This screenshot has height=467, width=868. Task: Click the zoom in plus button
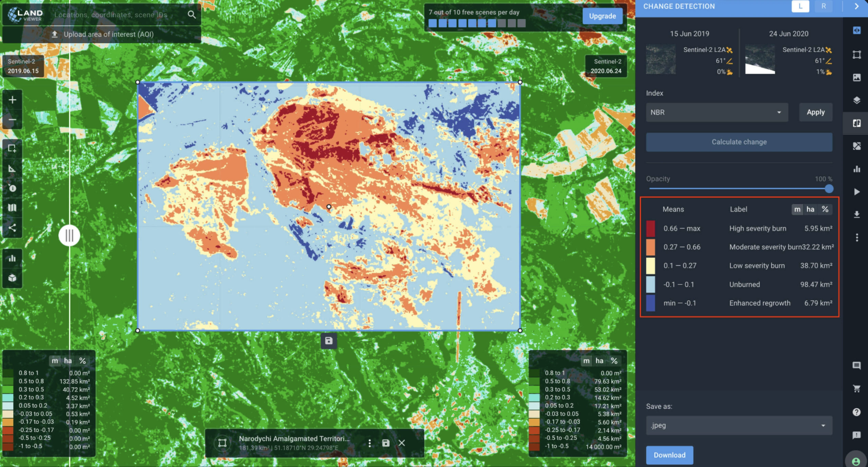coord(12,100)
